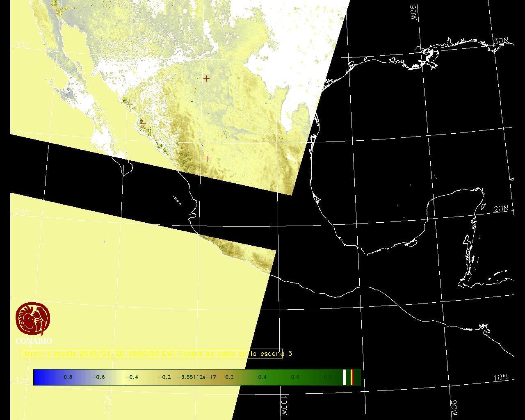Click the CONABIO parrot logo
Screen dimensions: 525x420
pyautogui.click(x=33, y=319)
